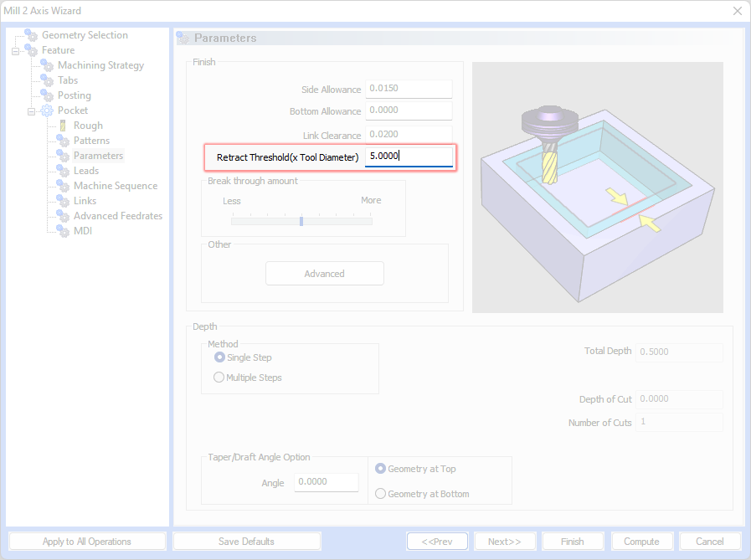Click the Feature node gear icon
Viewport: 751px width, 560px height.
pos(31,50)
